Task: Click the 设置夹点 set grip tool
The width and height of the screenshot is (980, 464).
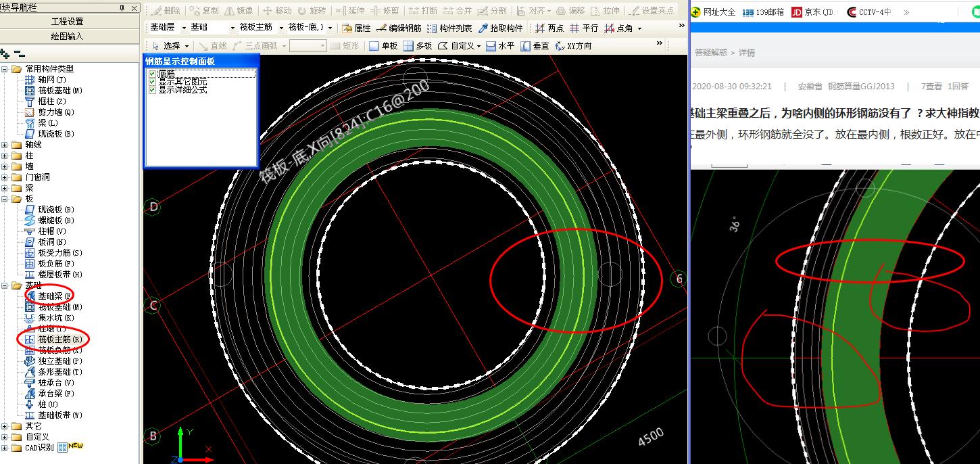Action: pyautogui.click(x=651, y=11)
